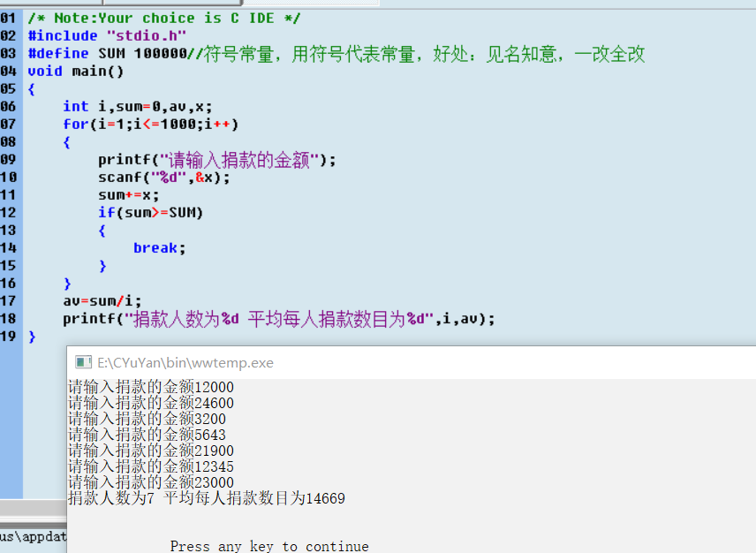Click line number 10 in the gutter

pyautogui.click(x=8, y=178)
